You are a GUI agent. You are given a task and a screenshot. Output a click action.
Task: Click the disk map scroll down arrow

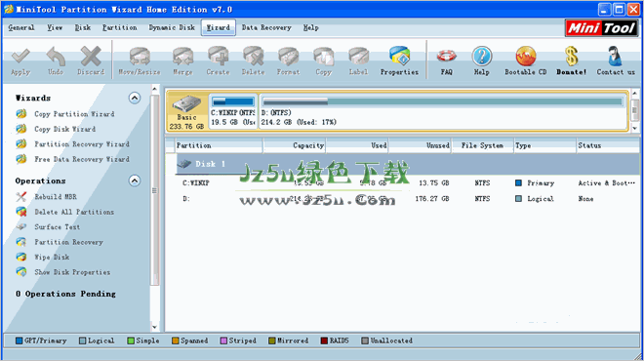click(635, 128)
